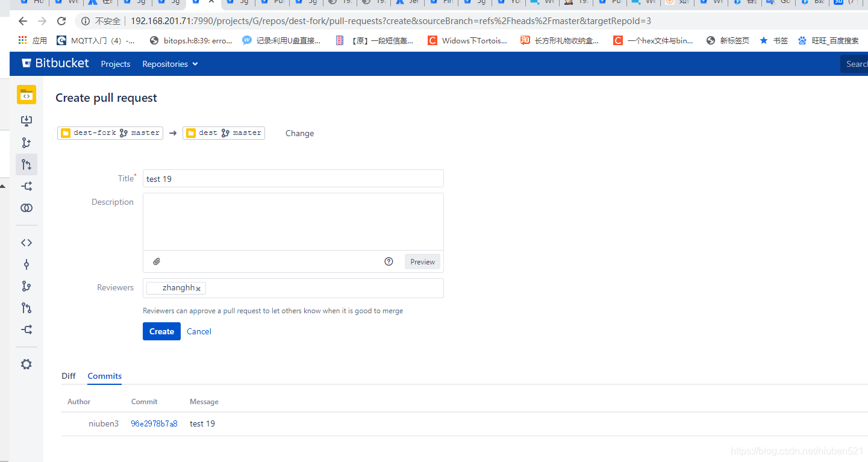View commits using the commit sidebar icon
Viewport: 868px width, 462px height.
27,264
